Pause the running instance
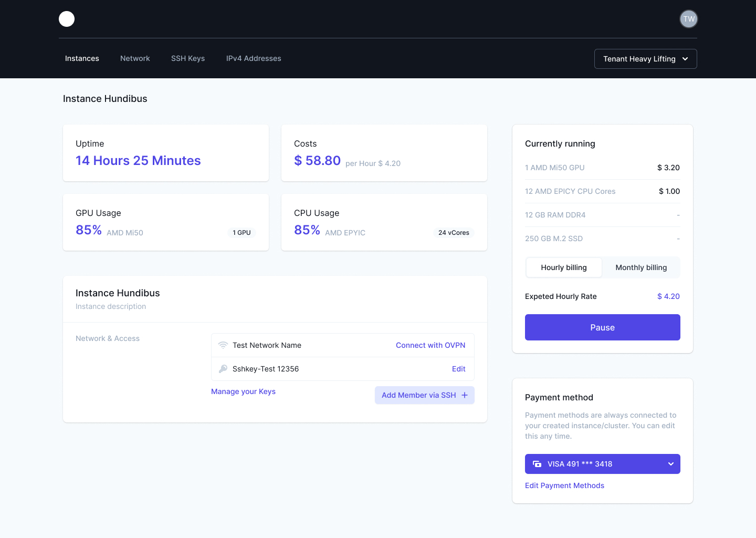 (603, 327)
